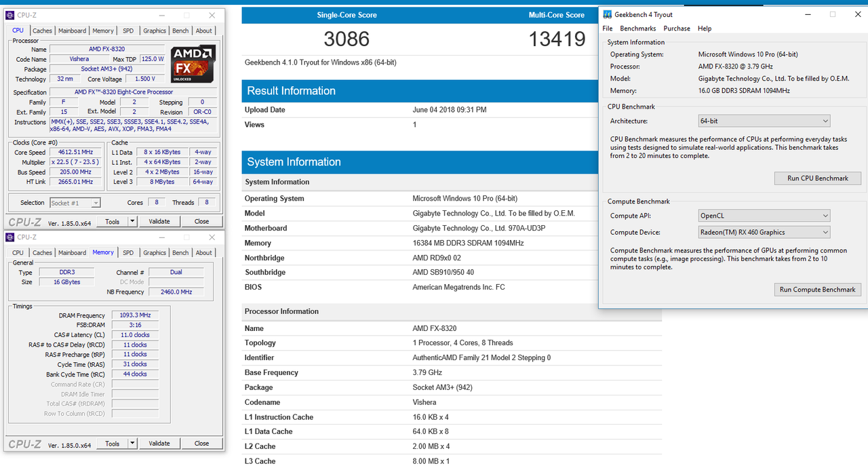Click Run CPU Benchmark button

818,178
